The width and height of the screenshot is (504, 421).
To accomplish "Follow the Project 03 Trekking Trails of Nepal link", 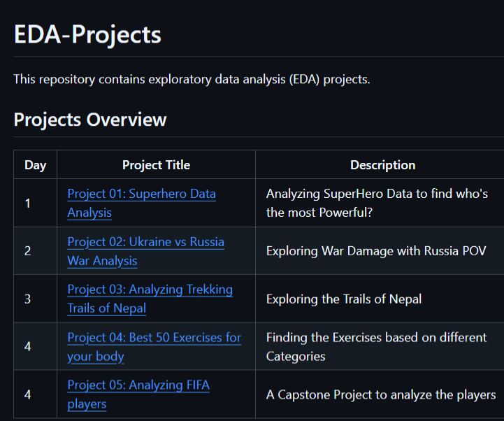I will (x=150, y=290).
